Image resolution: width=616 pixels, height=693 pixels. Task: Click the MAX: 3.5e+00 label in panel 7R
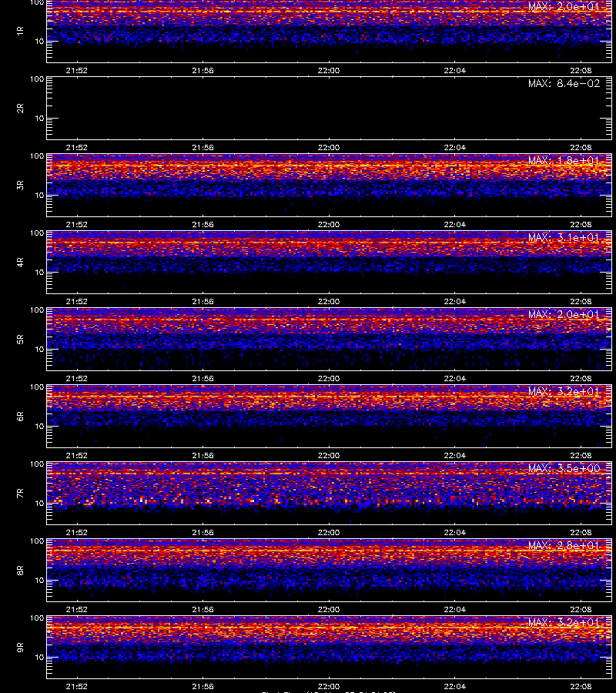pos(564,468)
